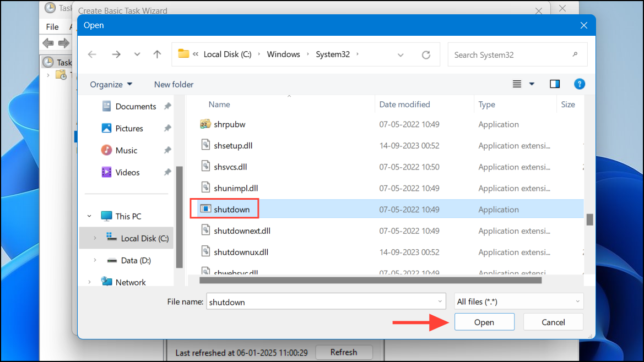Open the Organize dropdown menu

click(111, 85)
